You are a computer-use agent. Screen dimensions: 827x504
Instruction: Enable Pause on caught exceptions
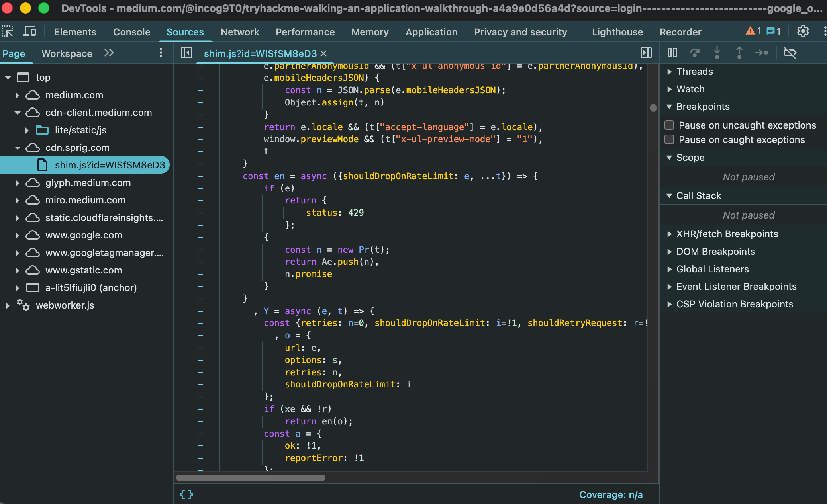(x=670, y=139)
